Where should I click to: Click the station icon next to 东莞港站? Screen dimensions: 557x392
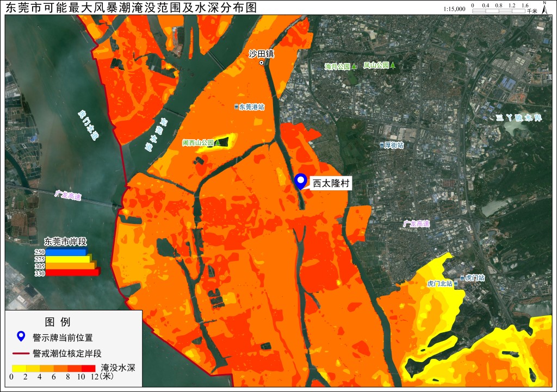point(236,107)
